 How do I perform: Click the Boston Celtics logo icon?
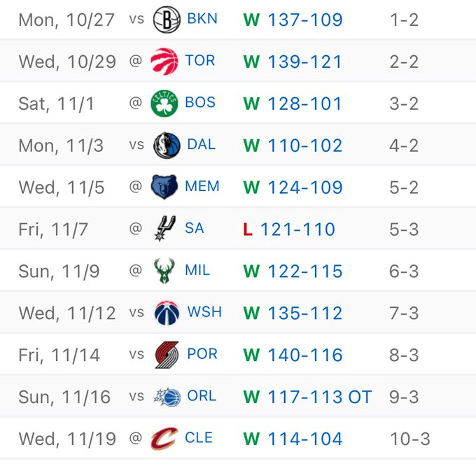[164, 104]
